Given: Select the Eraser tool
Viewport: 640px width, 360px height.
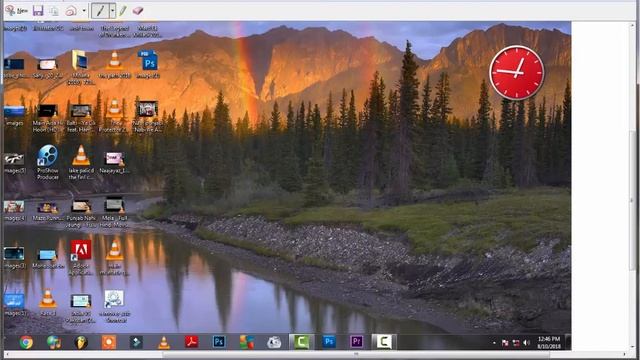Looking at the screenshot, I should 138,11.
